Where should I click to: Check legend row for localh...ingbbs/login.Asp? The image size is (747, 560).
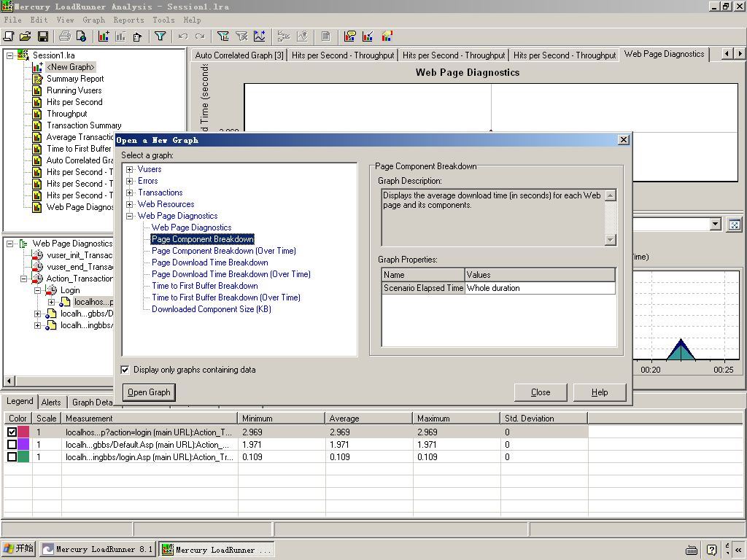12,456
